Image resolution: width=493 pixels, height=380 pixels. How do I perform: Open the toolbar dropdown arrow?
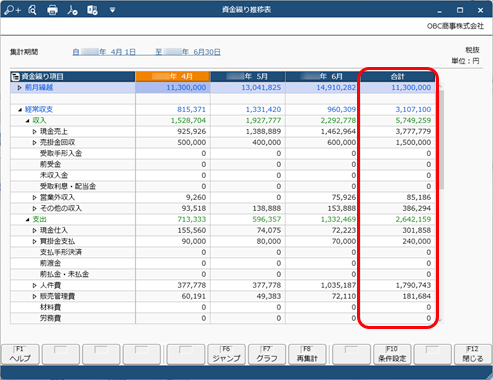[x=112, y=10]
